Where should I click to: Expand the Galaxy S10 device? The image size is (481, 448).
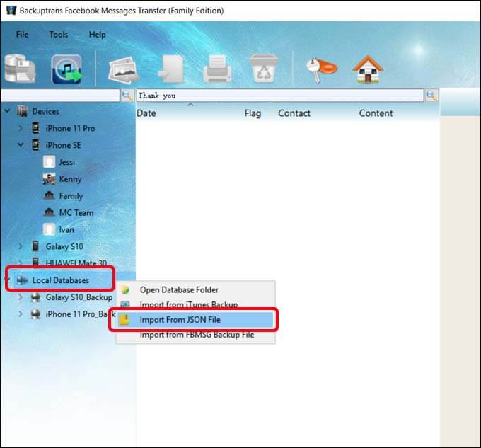[x=21, y=246]
